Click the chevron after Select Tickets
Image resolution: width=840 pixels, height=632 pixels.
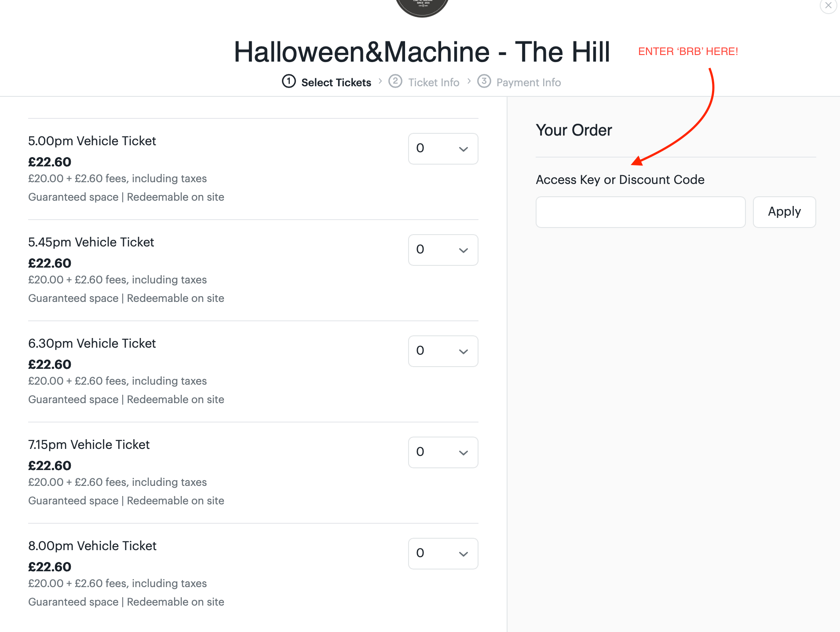tap(380, 81)
